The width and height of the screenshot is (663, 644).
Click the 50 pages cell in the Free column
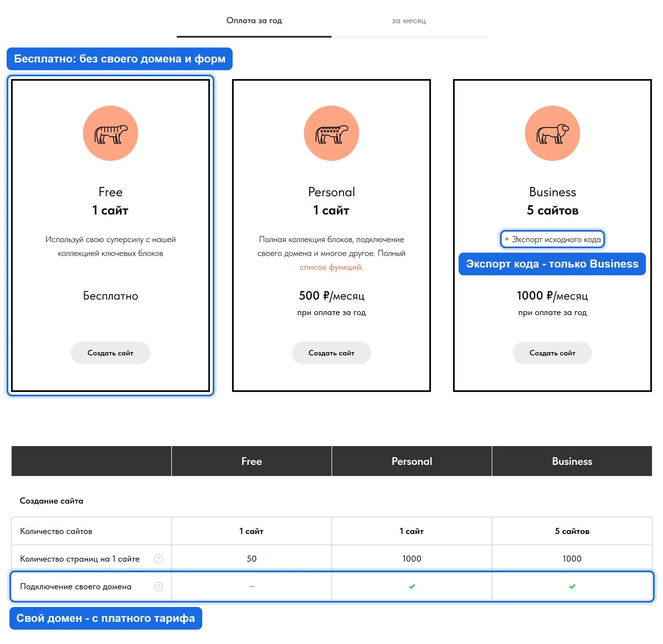point(252,559)
